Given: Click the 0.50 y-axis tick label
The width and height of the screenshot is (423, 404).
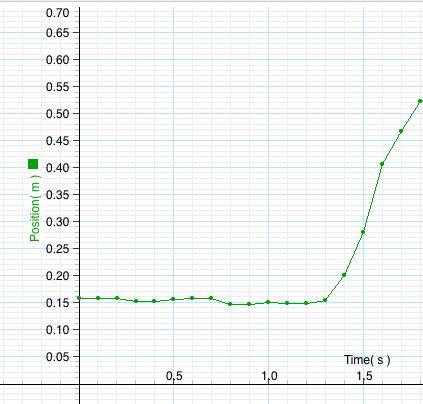Looking at the screenshot, I should [x=57, y=113].
